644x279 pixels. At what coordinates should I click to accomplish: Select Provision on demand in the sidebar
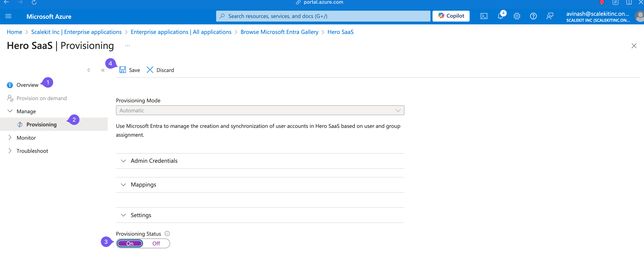click(42, 98)
